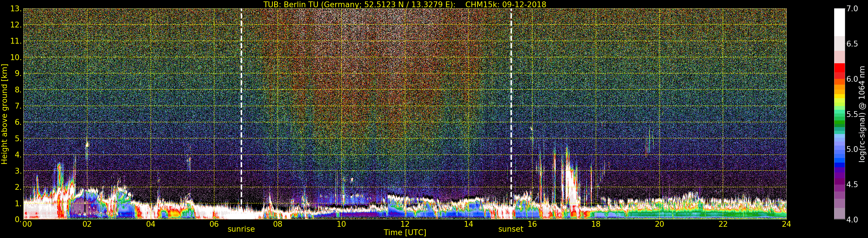
Task: Click the "24" time axis tick label
Action: click(x=786, y=224)
